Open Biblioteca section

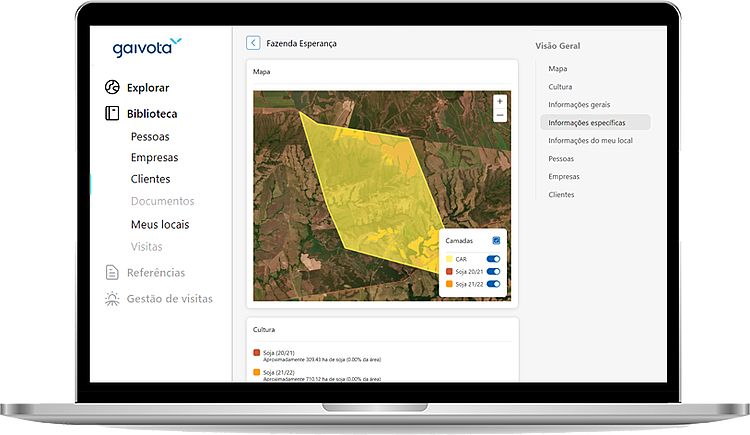(152, 114)
